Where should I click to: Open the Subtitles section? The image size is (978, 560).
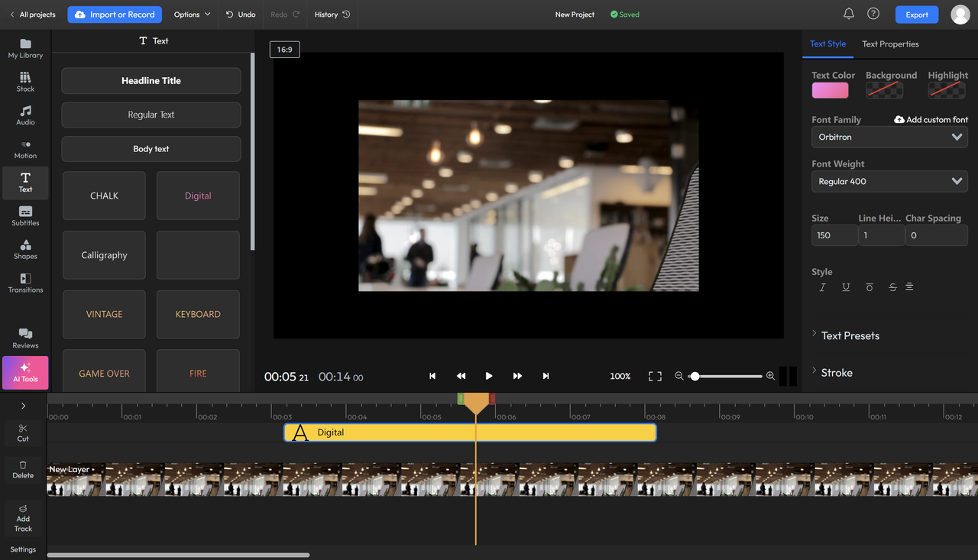click(x=25, y=216)
